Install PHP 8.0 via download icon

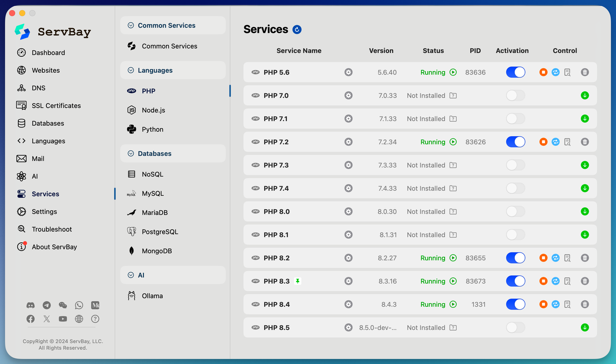585,212
